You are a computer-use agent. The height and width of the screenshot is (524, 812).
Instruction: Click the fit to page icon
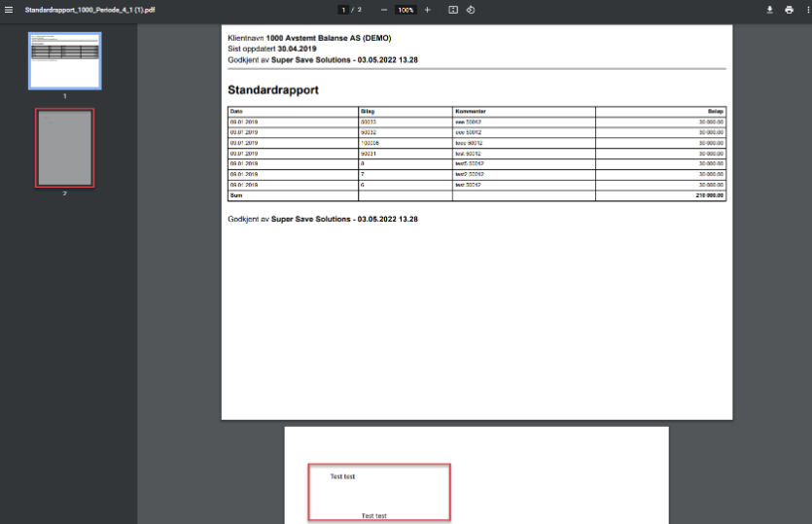click(453, 10)
